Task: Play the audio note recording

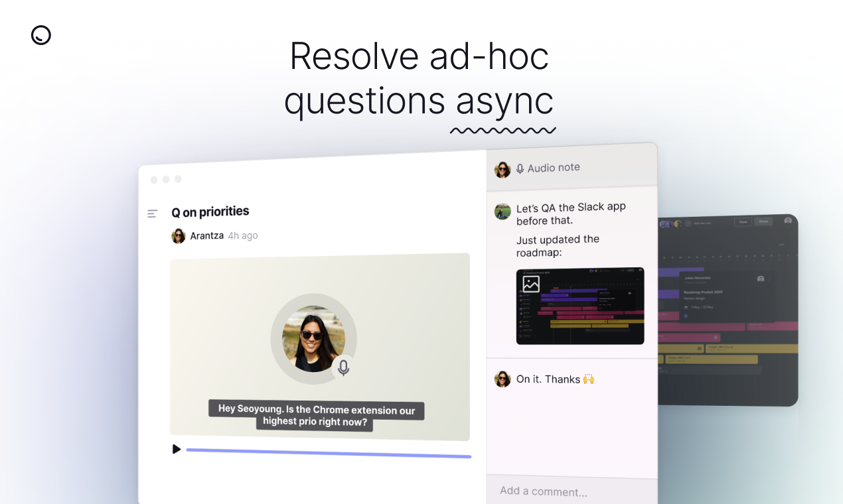Action: pyautogui.click(x=177, y=449)
